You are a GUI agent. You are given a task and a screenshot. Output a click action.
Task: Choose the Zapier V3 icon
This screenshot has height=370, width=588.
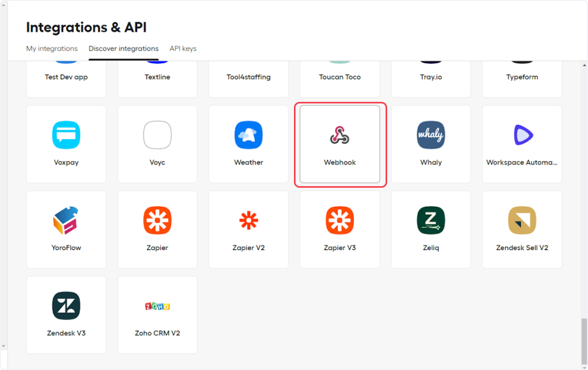point(340,221)
